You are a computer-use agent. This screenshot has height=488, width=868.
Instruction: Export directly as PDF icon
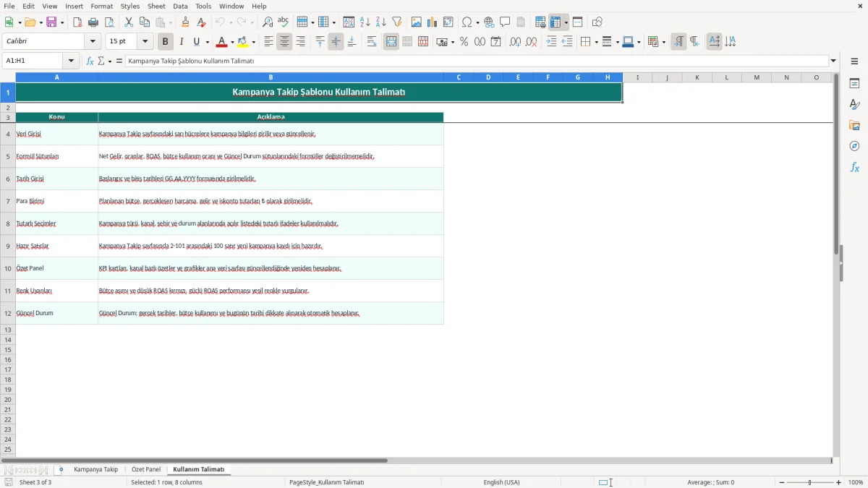point(77,22)
